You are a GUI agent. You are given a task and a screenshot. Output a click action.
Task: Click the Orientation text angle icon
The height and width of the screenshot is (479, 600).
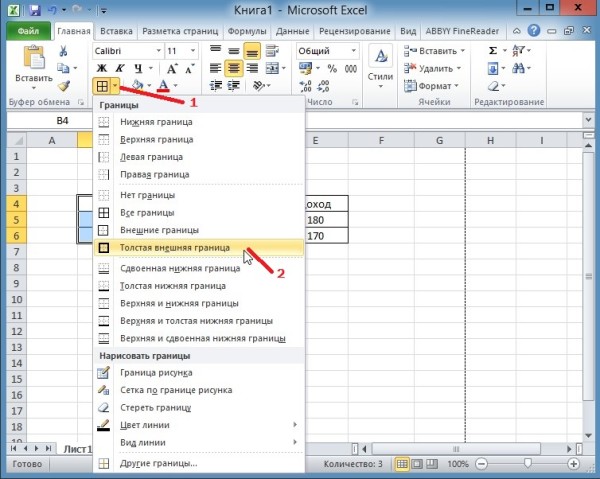coord(259,86)
